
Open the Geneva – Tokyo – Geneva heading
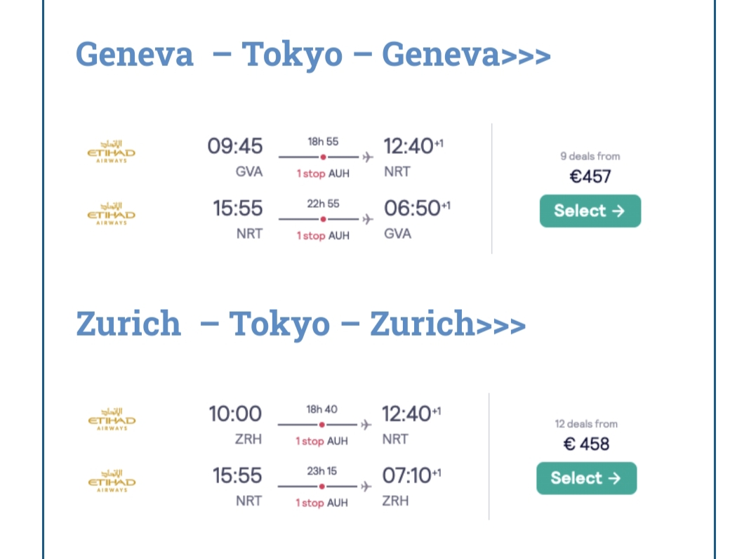point(313,55)
